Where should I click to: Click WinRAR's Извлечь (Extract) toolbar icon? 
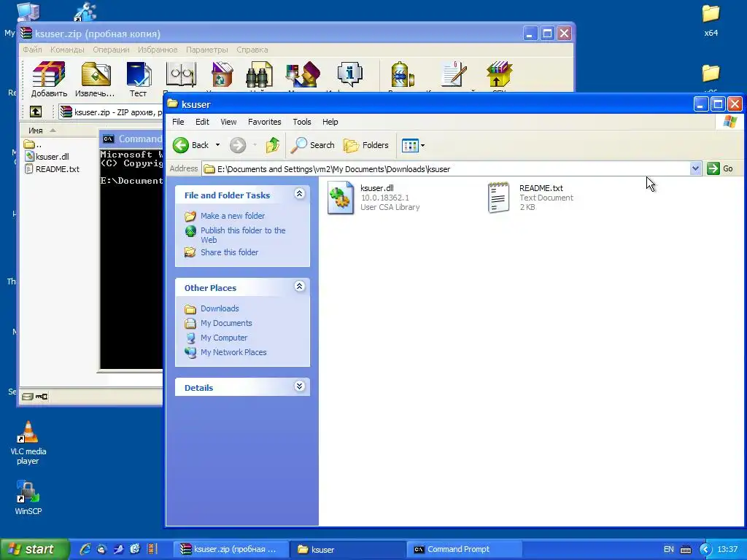95,79
